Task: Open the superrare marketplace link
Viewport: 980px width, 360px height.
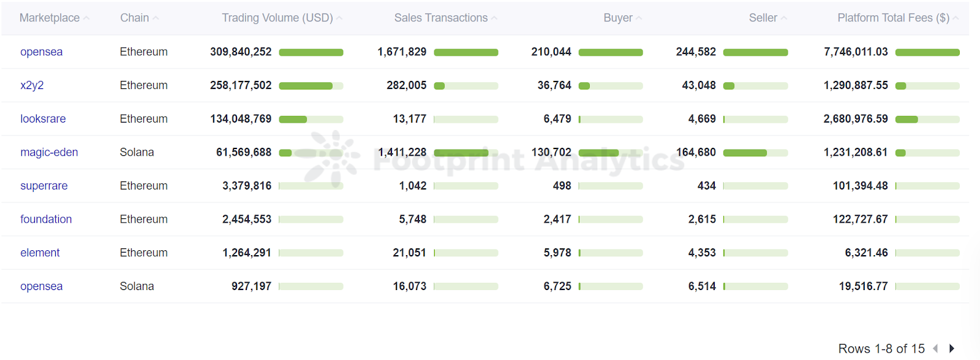Action: point(43,185)
